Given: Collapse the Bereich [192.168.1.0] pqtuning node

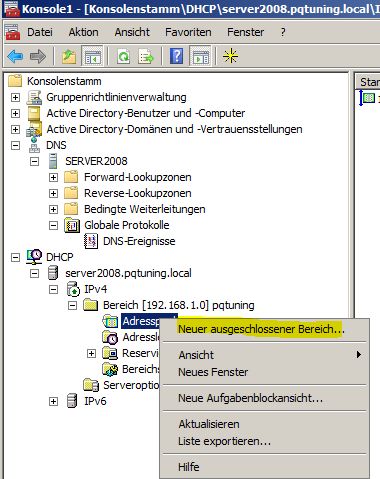Looking at the screenshot, I should (x=72, y=305).
